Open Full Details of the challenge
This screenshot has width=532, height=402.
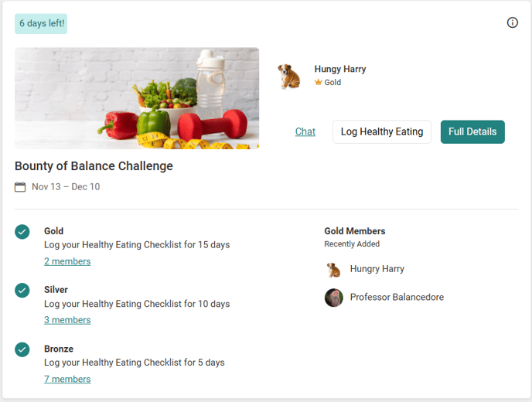(x=472, y=131)
